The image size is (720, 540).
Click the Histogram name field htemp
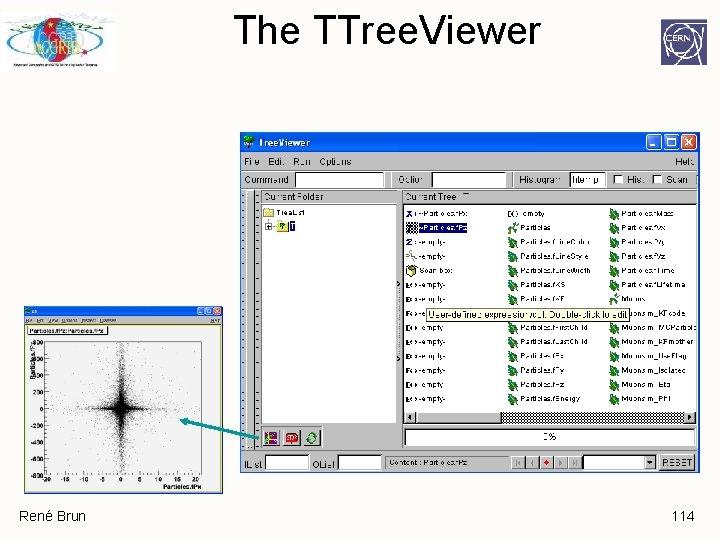(x=587, y=180)
